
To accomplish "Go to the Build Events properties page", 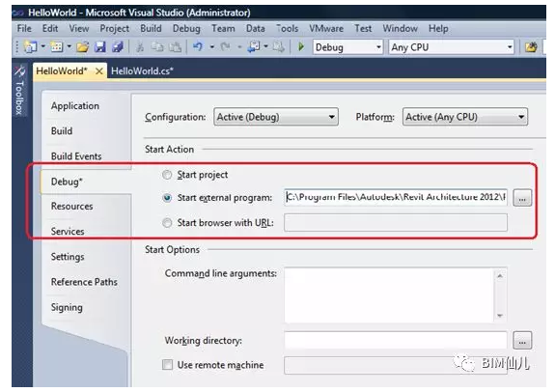I will click(76, 156).
